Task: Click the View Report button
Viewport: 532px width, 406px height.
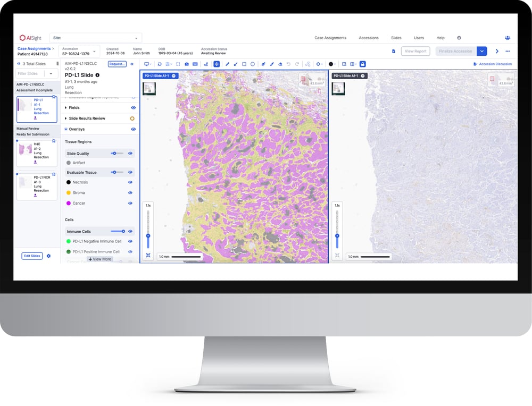Action: coord(415,52)
